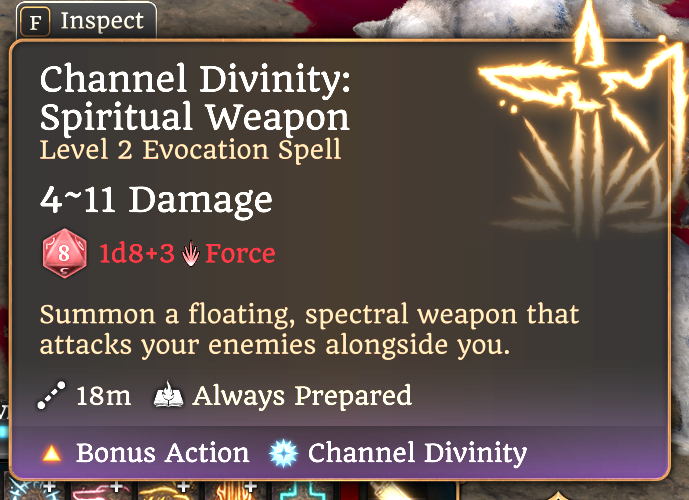Screen dimensions: 689x500
Task: Select the blue lightning spell hotbar slot
Action: click(x=33, y=491)
